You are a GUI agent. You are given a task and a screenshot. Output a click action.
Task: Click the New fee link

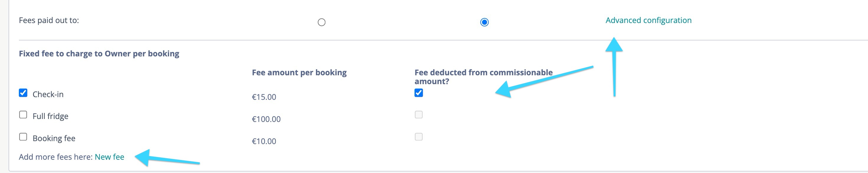coord(109,157)
